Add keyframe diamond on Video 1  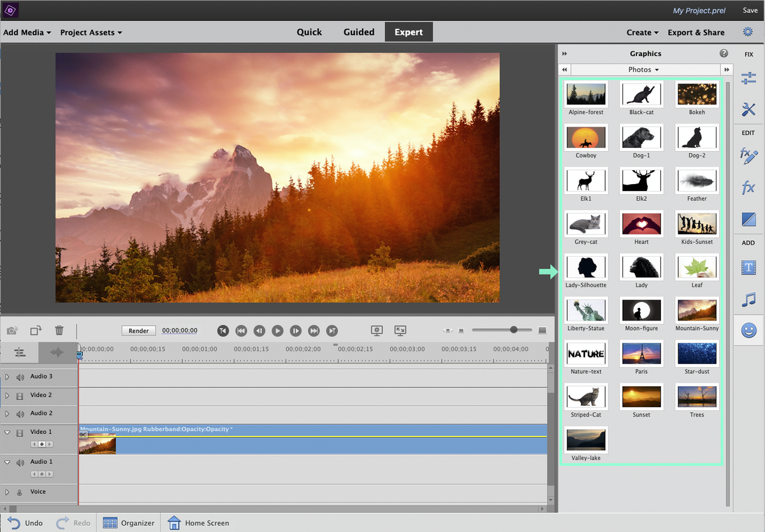click(x=42, y=444)
